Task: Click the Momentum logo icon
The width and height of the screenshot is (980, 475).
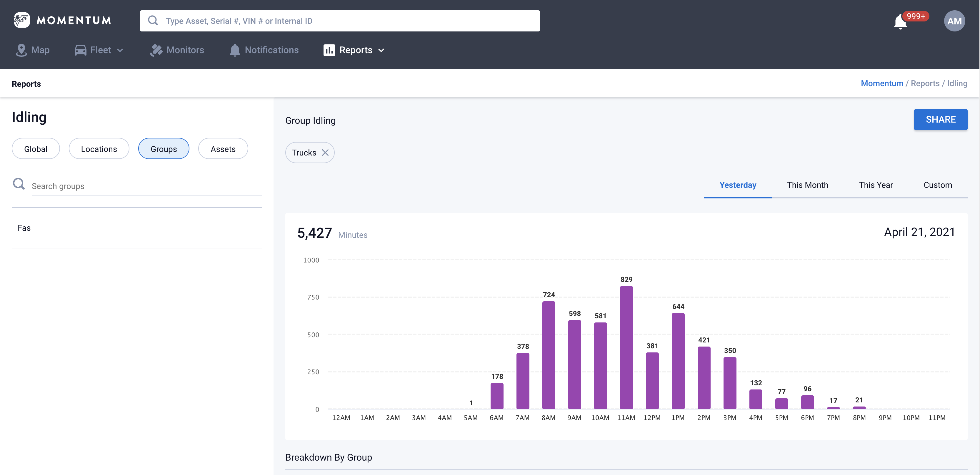Action: (22, 20)
